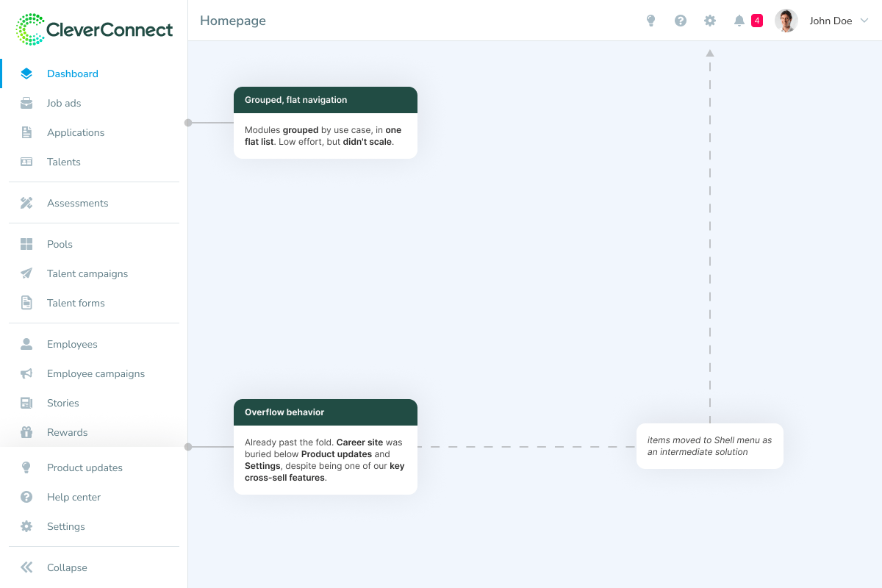882x588 pixels.
Task: Expand the John Doe account dropdown arrow
Action: [864, 21]
